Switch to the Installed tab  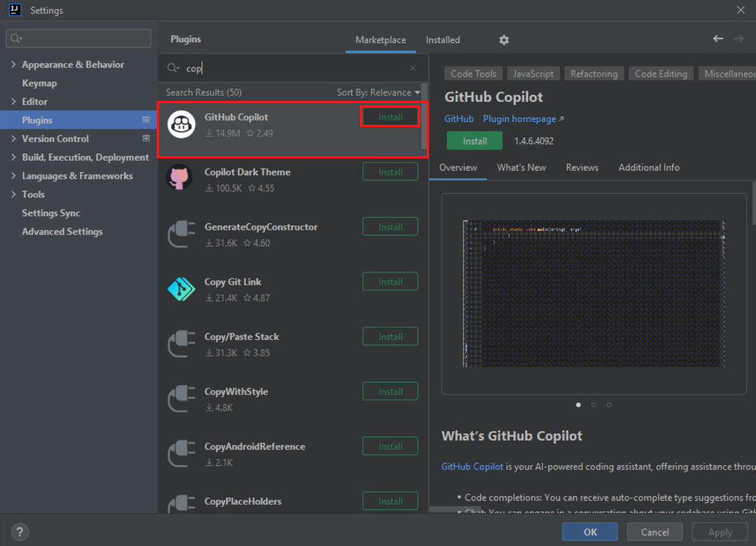442,40
